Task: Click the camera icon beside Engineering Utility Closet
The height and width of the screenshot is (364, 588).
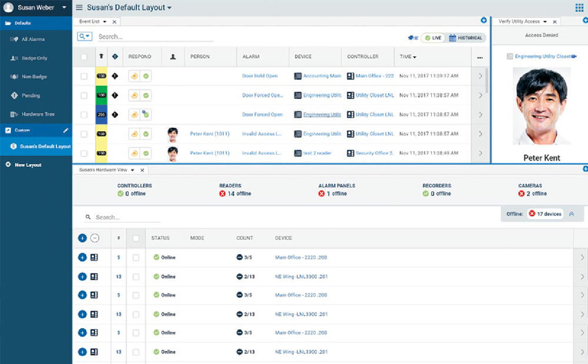Action: pos(574,56)
